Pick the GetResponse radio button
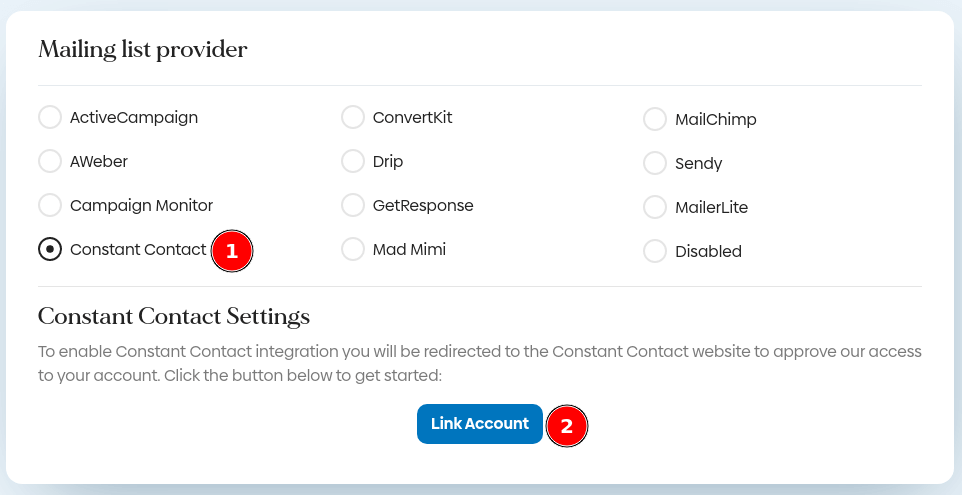Screen dimensions: 962x495 coord(353,205)
